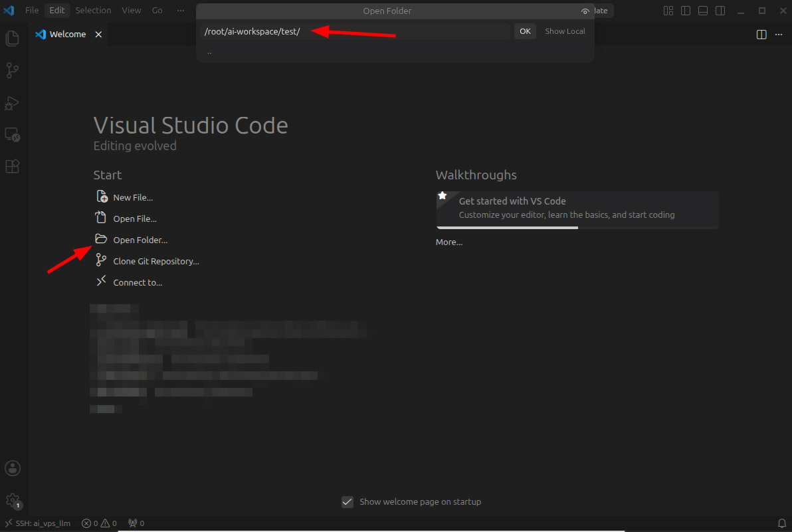Open the Edit menu

tap(57, 10)
